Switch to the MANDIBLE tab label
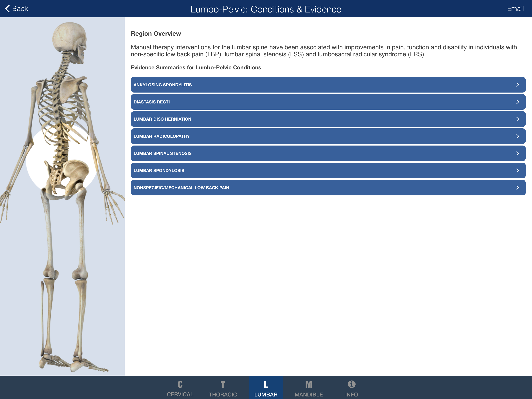The width and height of the screenshot is (532, 399). pyautogui.click(x=309, y=395)
